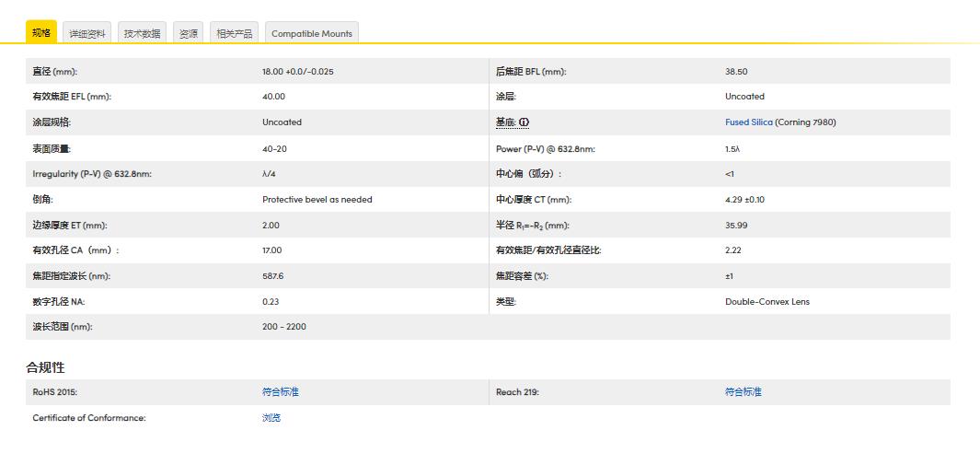Select the 规格 tab
The width and height of the screenshot is (980, 453).
pyautogui.click(x=41, y=33)
